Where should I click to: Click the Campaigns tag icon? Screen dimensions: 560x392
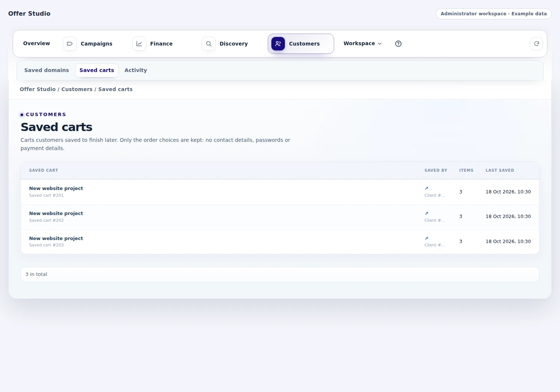70,44
